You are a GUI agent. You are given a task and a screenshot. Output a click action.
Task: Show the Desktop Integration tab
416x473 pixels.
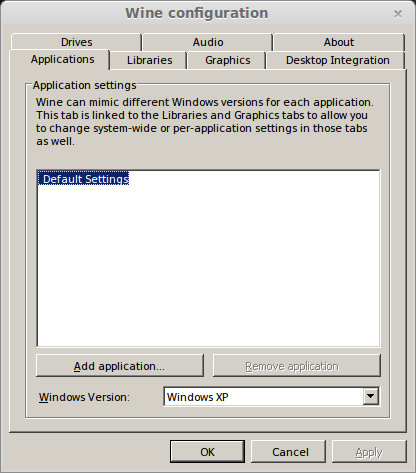[x=337, y=60]
